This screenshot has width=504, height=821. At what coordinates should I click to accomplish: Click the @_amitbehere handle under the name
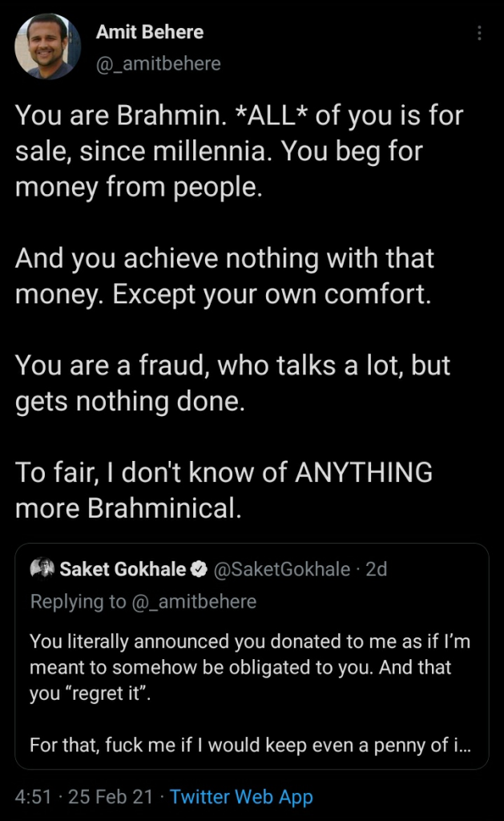pos(158,63)
